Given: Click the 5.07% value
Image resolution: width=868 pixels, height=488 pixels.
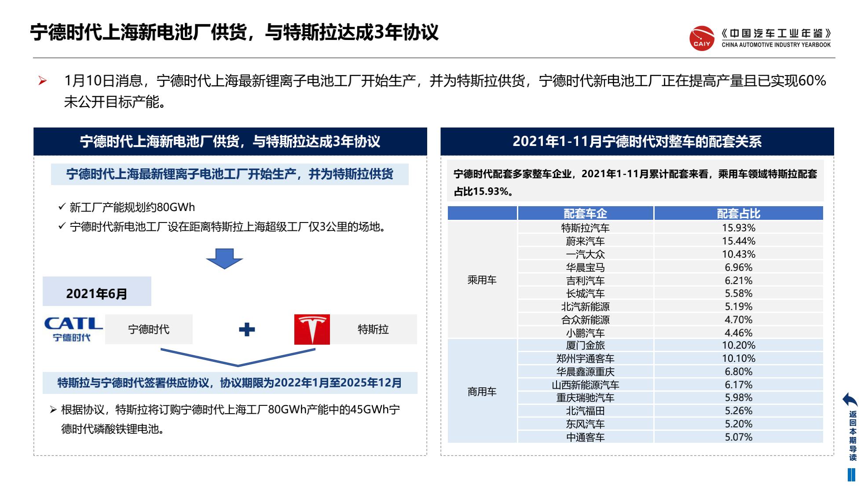Looking at the screenshot, I should click(739, 437).
